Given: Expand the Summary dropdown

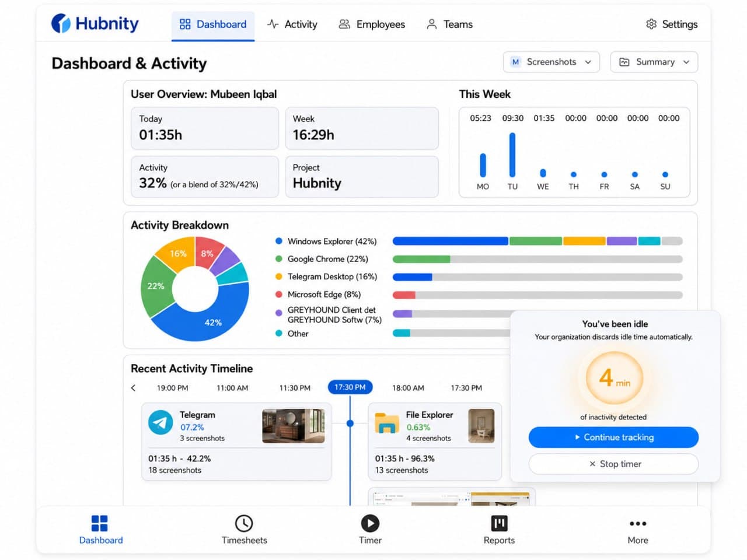Looking at the screenshot, I should (x=654, y=62).
